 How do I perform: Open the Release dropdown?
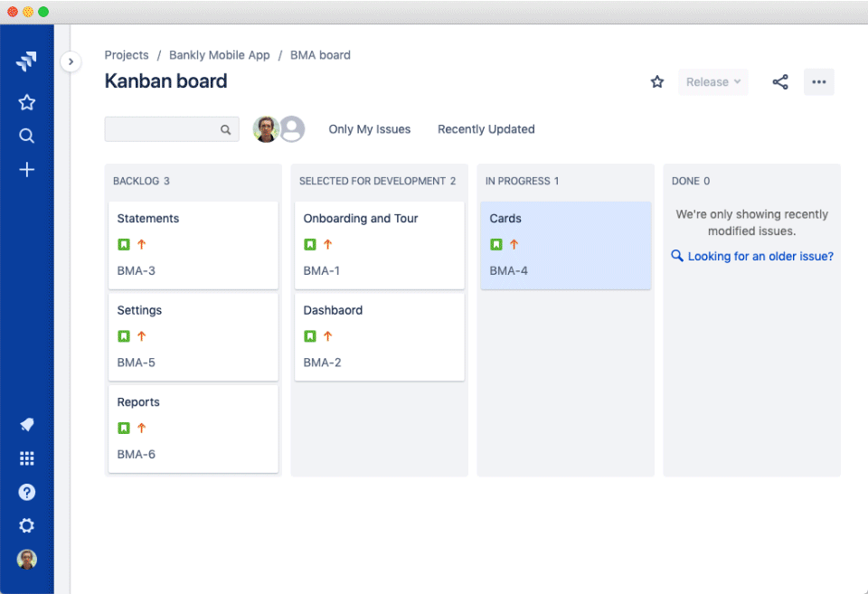[x=713, y=82]
